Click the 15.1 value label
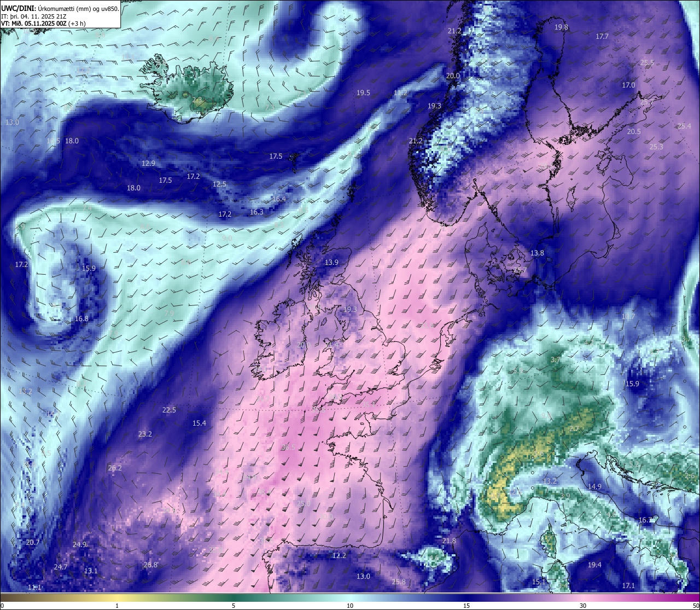Viewport: 700px width, 610px height. [x=539, y=582]
